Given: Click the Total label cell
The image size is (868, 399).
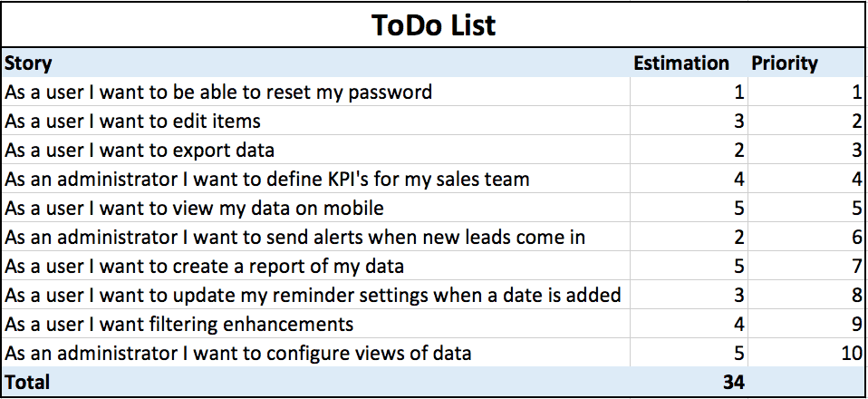Looking at the screenshot, I should click(x=27, y=383).
